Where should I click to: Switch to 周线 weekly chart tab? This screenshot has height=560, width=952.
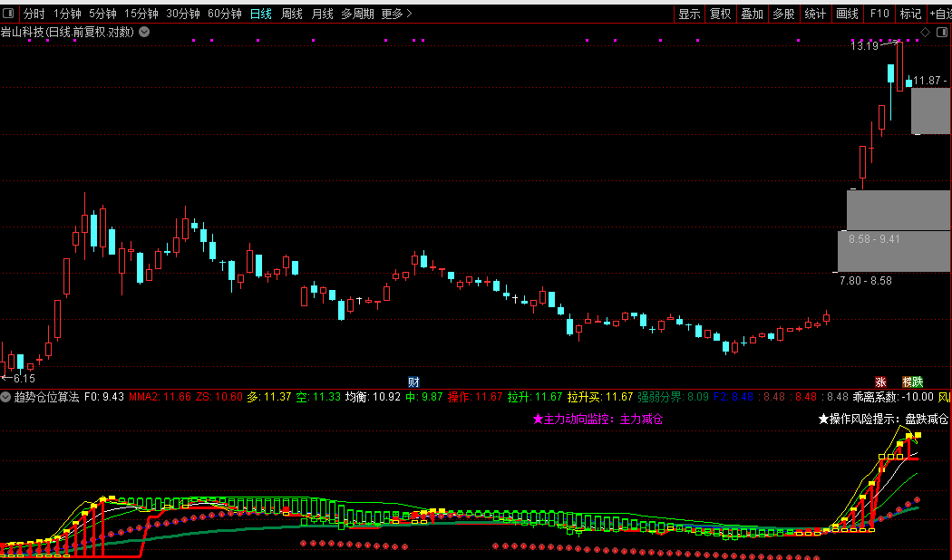coord(291,14)
